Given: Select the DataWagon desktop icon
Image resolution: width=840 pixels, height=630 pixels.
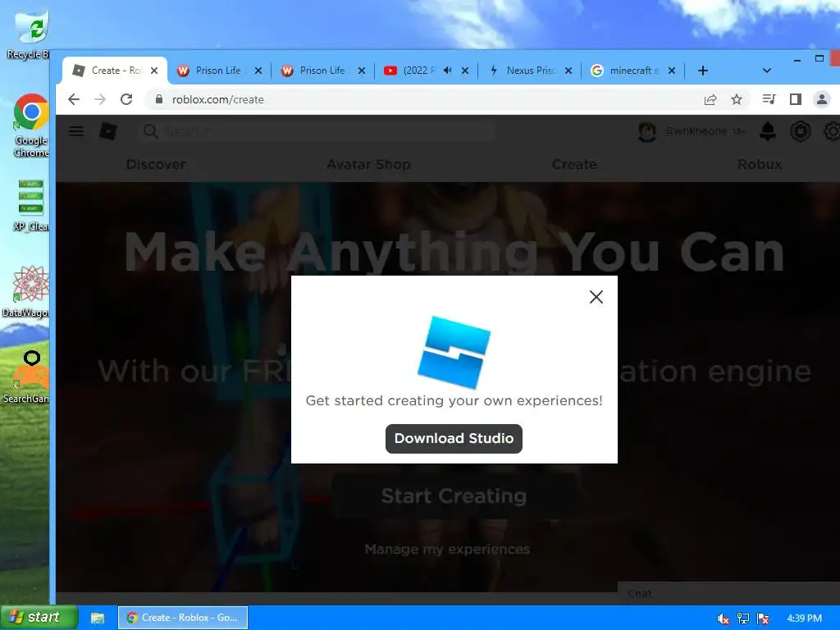Looking at the screenshot, I should pyautogui.click(x=27, y=292).
